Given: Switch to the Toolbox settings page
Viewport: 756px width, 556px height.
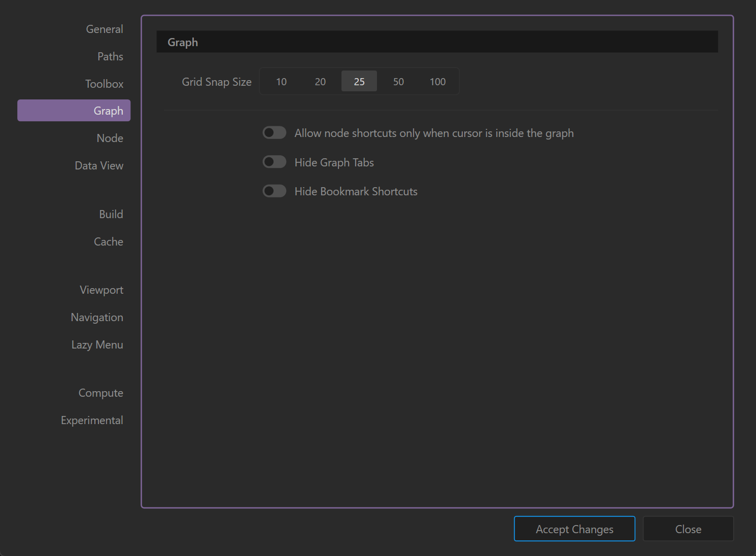Looking at the screenshot, I should click(104, 84).
